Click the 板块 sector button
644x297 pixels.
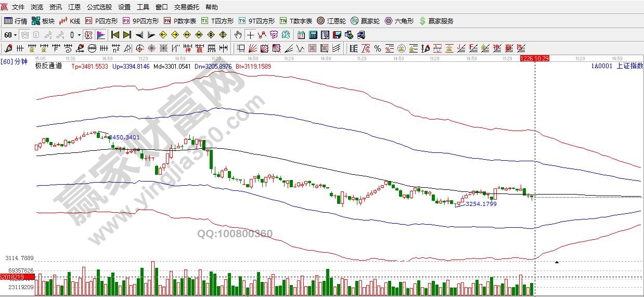pos(43,21)
